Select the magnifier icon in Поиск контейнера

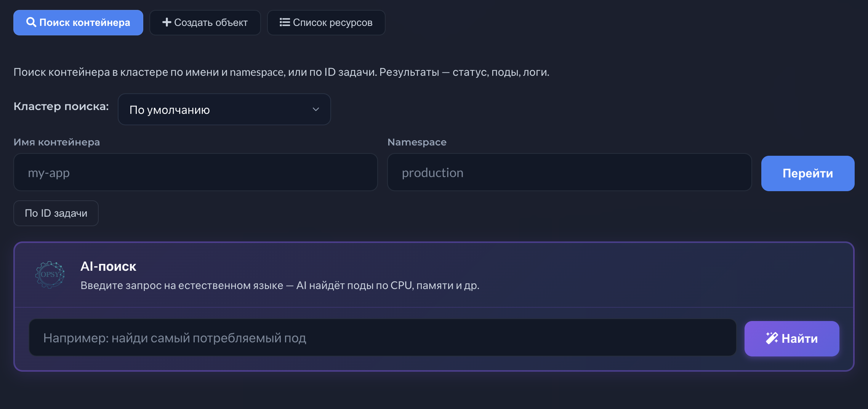(x=31, y=22)
